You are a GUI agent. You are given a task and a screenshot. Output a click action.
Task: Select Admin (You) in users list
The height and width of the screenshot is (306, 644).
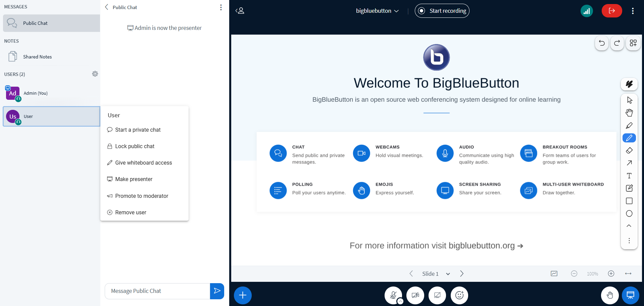pos(51,93)
